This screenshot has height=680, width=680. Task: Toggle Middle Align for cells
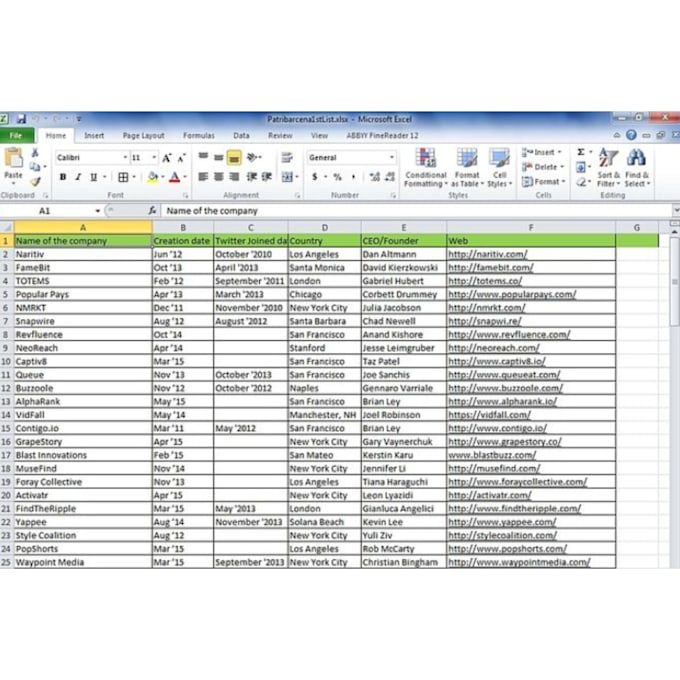[219, 157]
